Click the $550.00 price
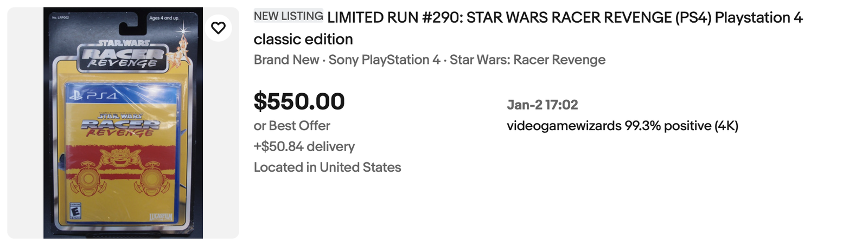 pos(299,101)
